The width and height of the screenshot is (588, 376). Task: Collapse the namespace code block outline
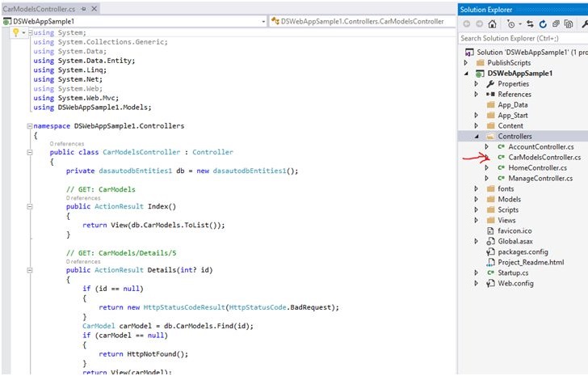[x=30, y=126]
